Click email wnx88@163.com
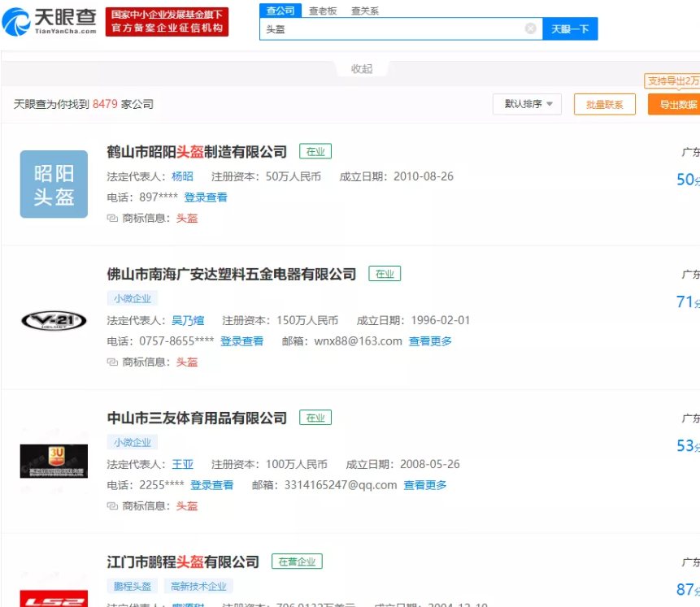 (358, 341)
